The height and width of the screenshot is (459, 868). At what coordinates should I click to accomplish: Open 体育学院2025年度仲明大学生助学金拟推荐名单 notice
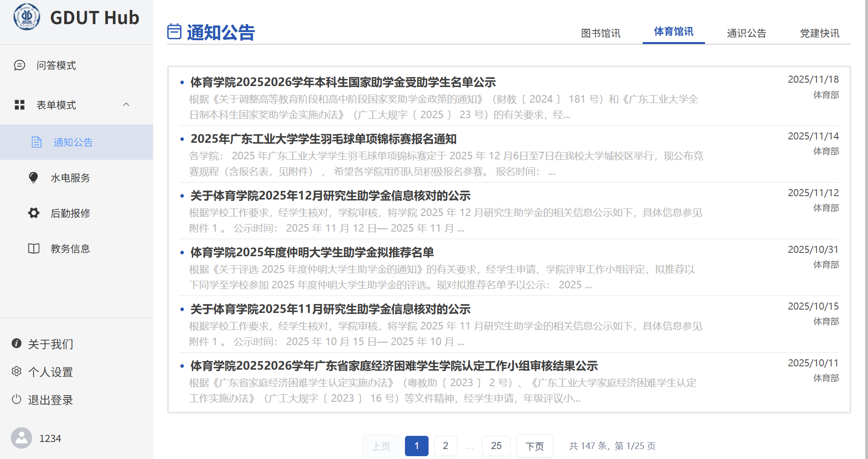coord(312,252)
